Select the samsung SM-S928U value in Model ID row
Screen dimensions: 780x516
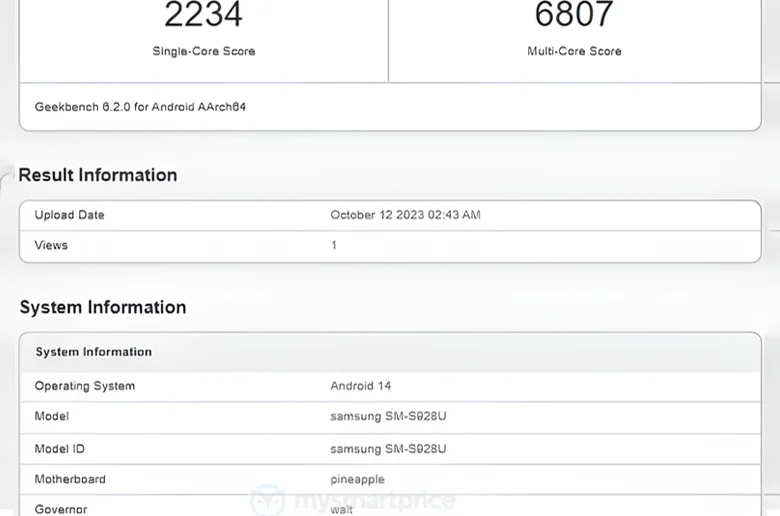pyautogui.click(x=389, y=449)
